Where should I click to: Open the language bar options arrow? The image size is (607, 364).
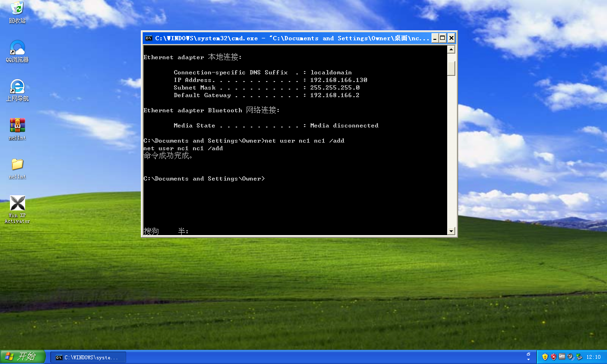pos(529,360)
